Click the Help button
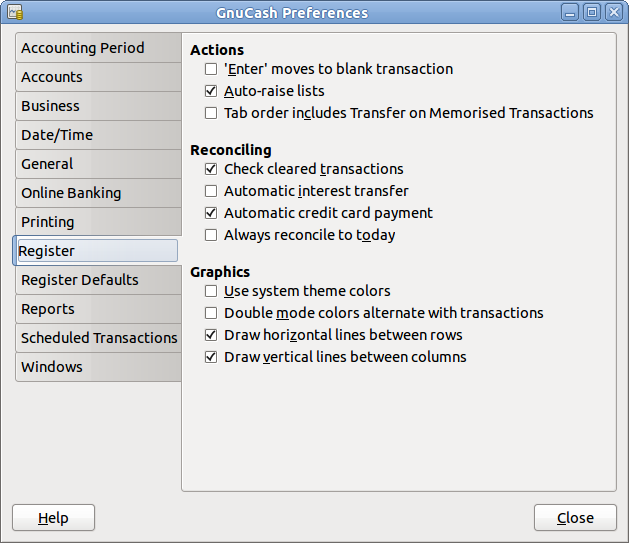Image resolution: width=629 pixels, height=543 pixels. [53, 518]
